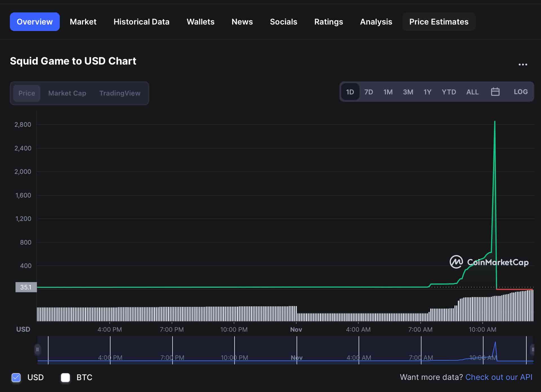Select the 1D time range
The height and width of the screenshot is (392, 541).
coord(350,92)
